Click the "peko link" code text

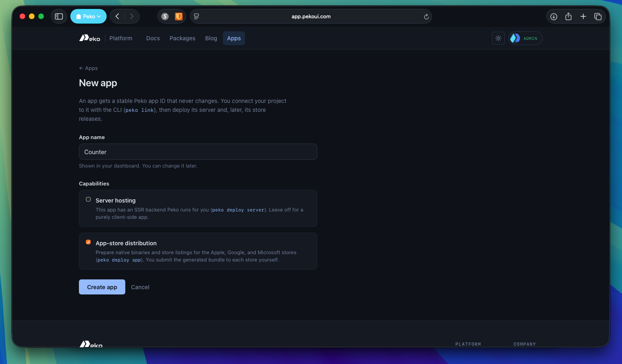140,110
